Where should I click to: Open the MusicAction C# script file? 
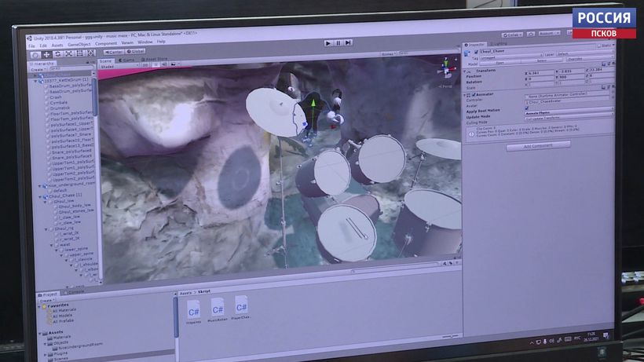218,310
